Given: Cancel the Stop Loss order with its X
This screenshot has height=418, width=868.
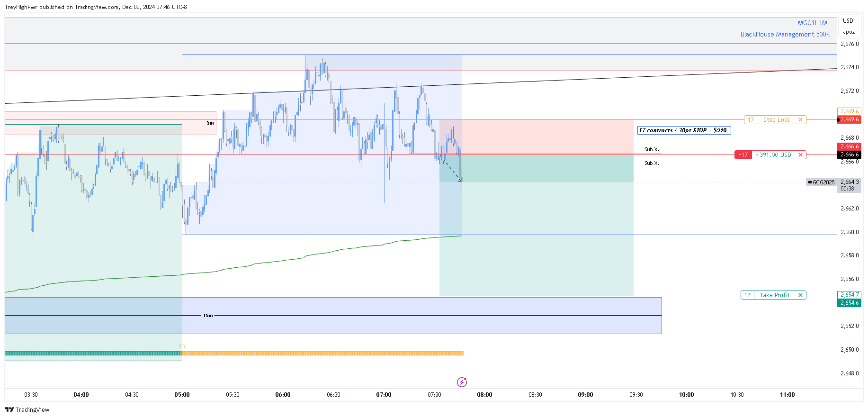Looking at the screenshot, I should tap(800, 120).
